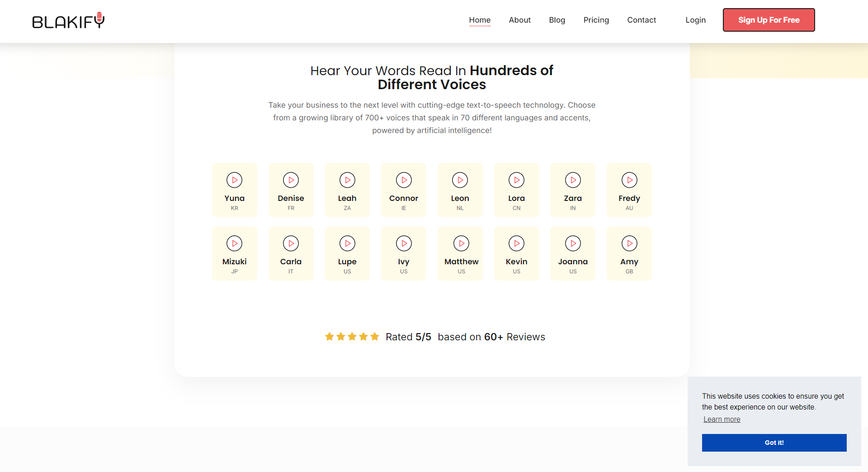Play the Fredy AU voice sample
This screenshot has width=868, height=472.
(629, 180)
